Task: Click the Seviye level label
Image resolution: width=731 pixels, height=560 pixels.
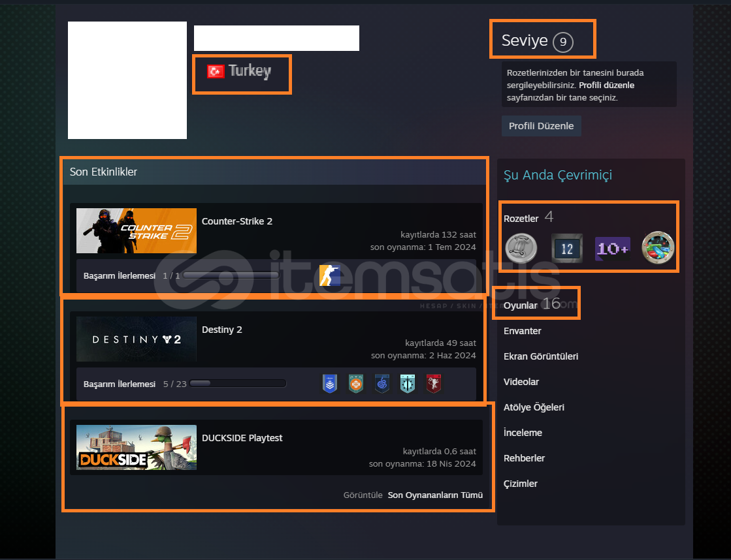Action: (x=525, y=40)
